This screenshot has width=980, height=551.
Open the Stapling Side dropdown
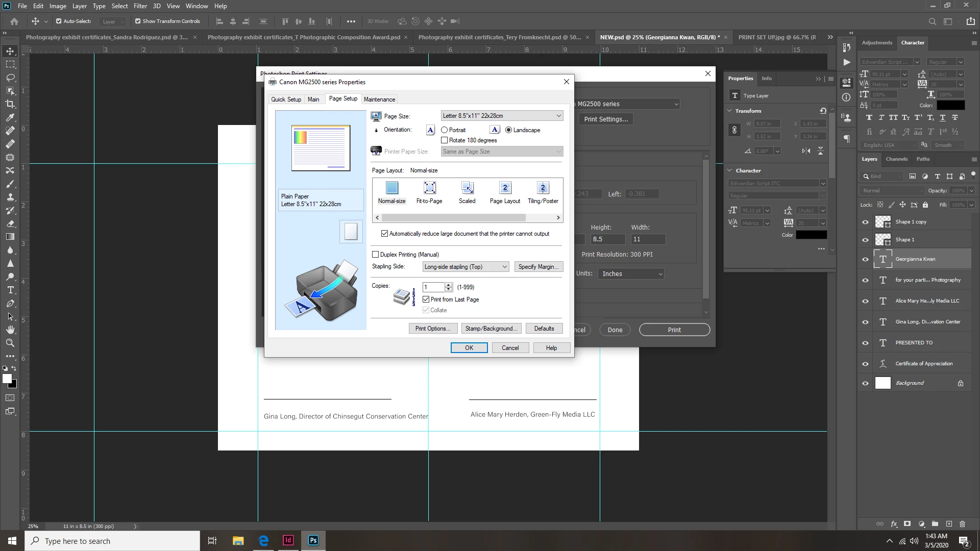pos(465,267)
